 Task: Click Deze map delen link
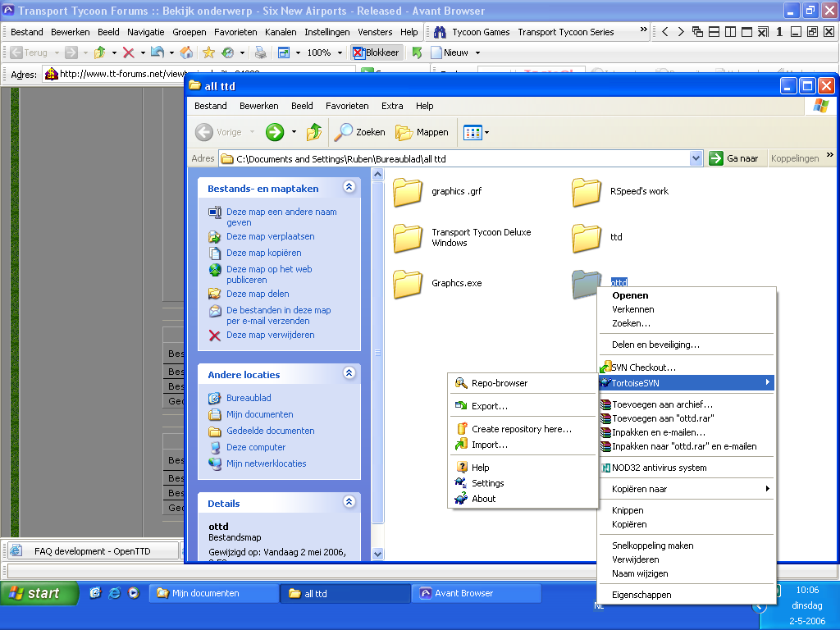(258, 294)
